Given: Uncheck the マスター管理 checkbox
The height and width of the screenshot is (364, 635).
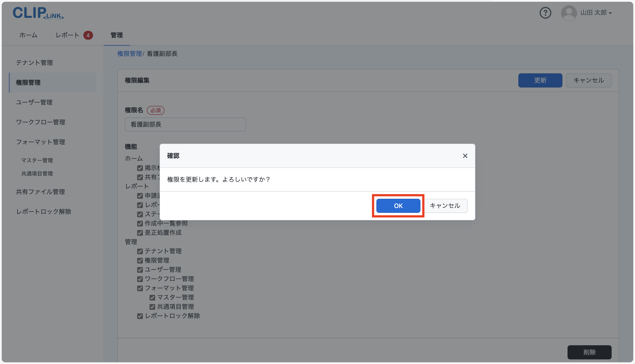Looking at the screenshot, I should [x=153, y=297].
